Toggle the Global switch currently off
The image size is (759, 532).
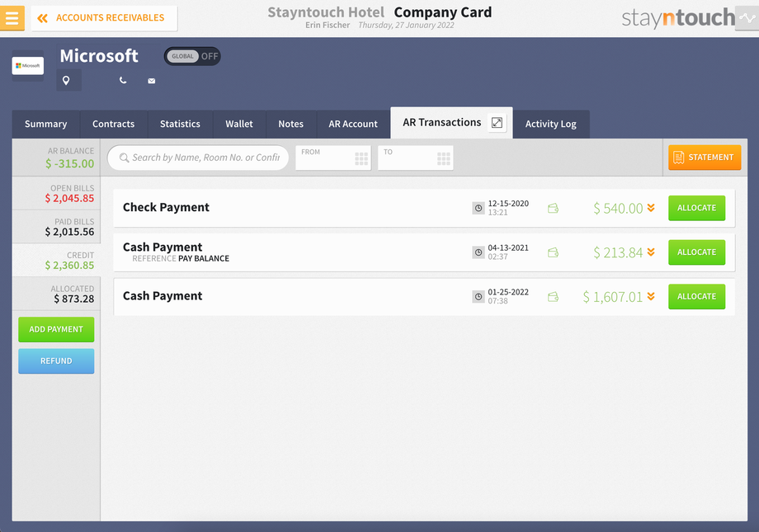192,56
